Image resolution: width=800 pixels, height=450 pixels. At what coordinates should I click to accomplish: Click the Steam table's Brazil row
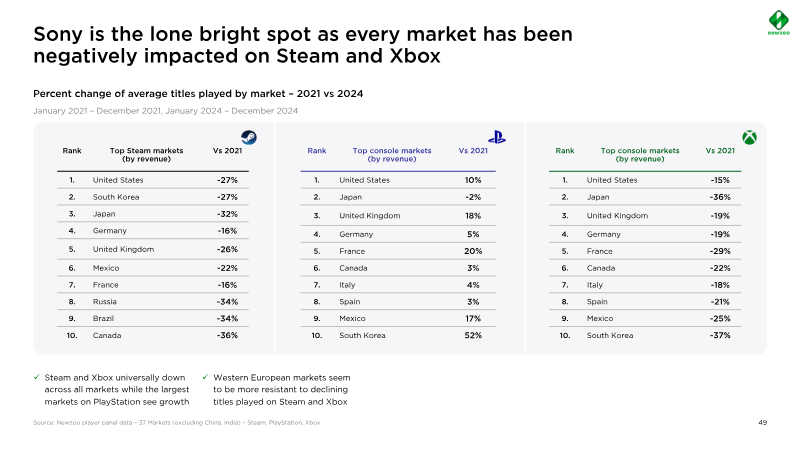150,318
